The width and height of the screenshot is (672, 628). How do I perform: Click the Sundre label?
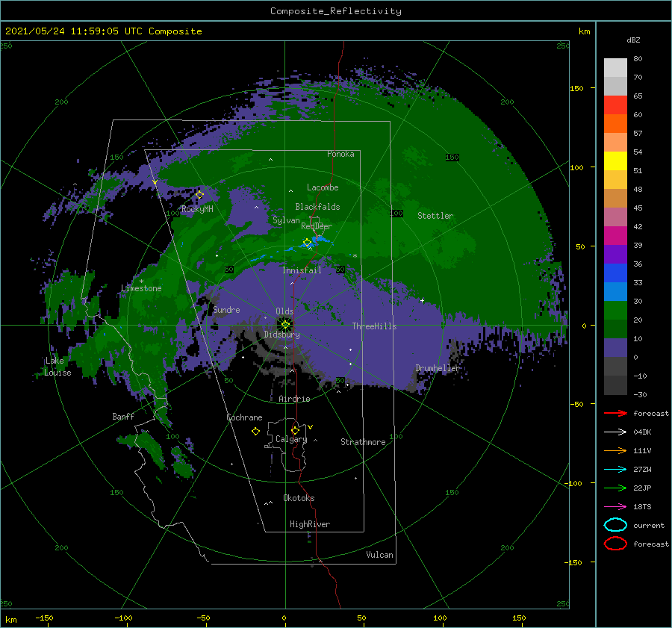[x=227, y=309]
